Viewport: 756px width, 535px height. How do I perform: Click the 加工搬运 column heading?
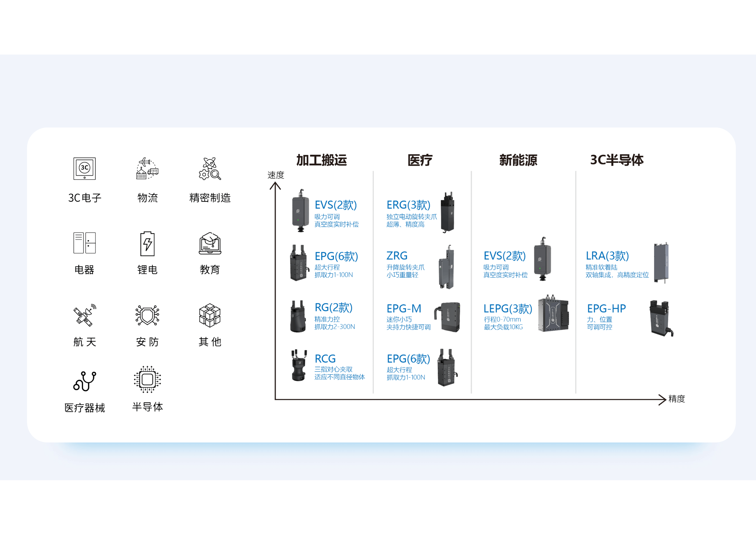pos(321,160)
